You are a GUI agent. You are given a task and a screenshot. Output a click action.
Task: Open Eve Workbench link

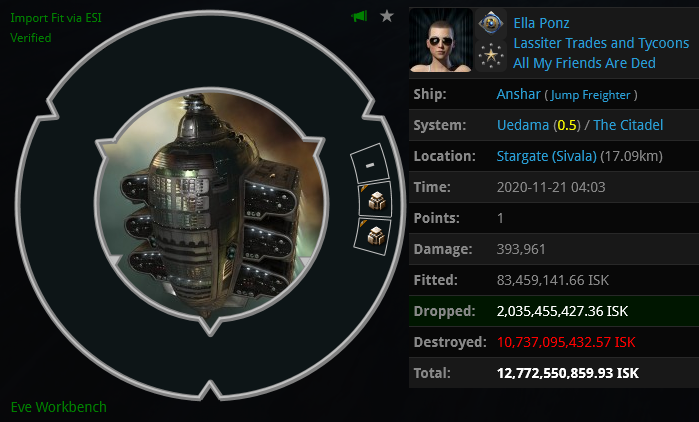pyautogui.click(x=58, y=407)
